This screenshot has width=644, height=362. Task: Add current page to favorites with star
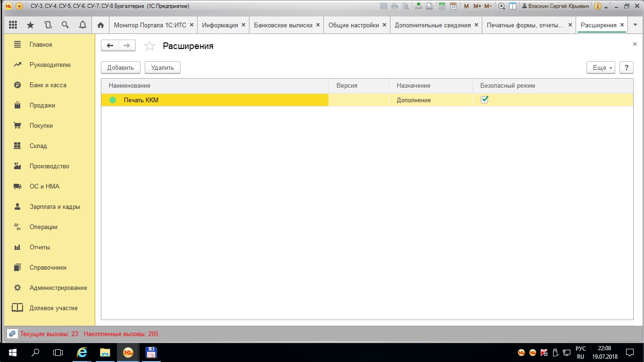pos(149,46)
